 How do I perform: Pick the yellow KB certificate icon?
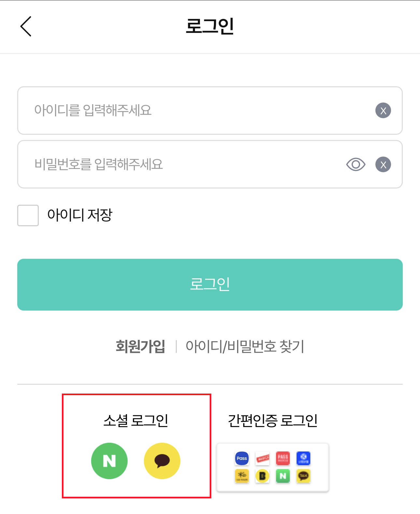[x=242, y=476]
